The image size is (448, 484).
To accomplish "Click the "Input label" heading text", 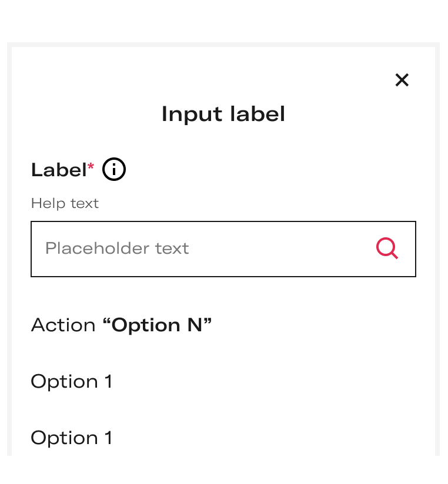I will click(223, 114).
